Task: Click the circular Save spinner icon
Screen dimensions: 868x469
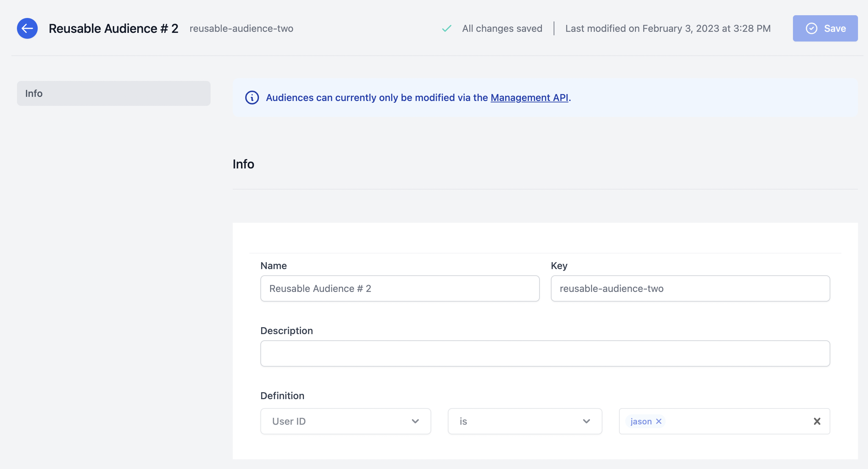Action: coord(811,28)
